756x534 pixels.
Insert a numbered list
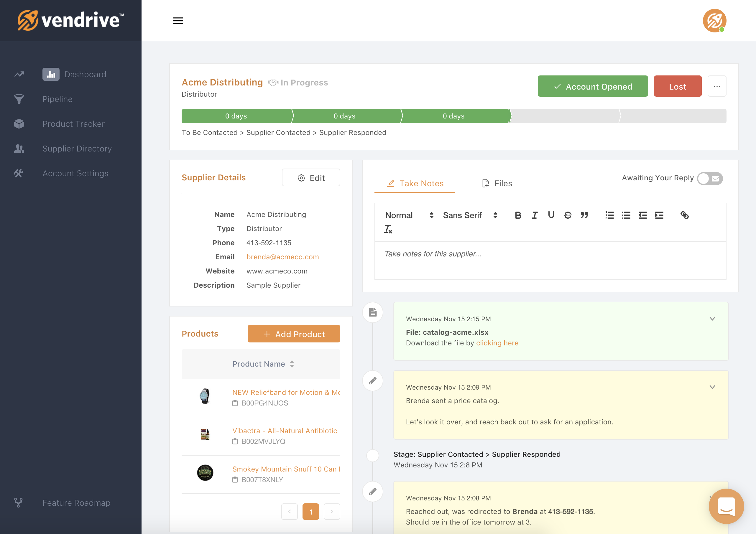609,215
